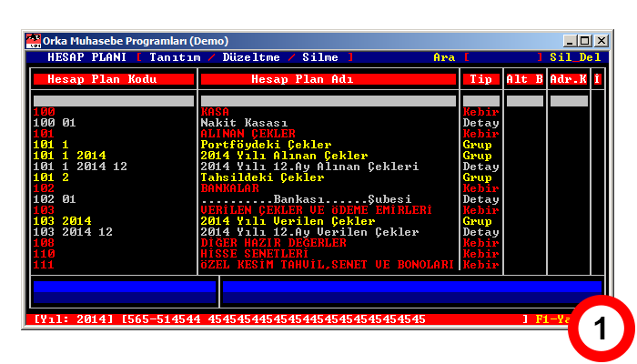
Task: Select code 110 in code column
Action: [x=44, y=254]
